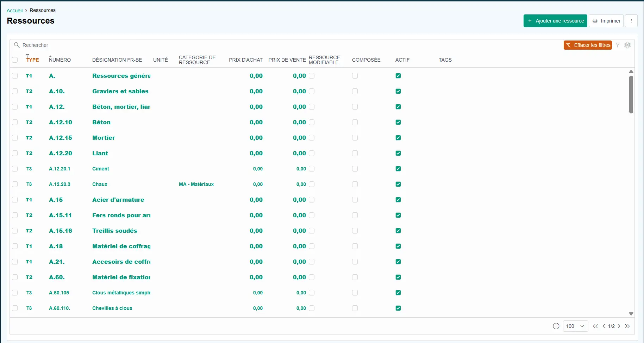Open the page size 100 dropdown

point(575,326)
